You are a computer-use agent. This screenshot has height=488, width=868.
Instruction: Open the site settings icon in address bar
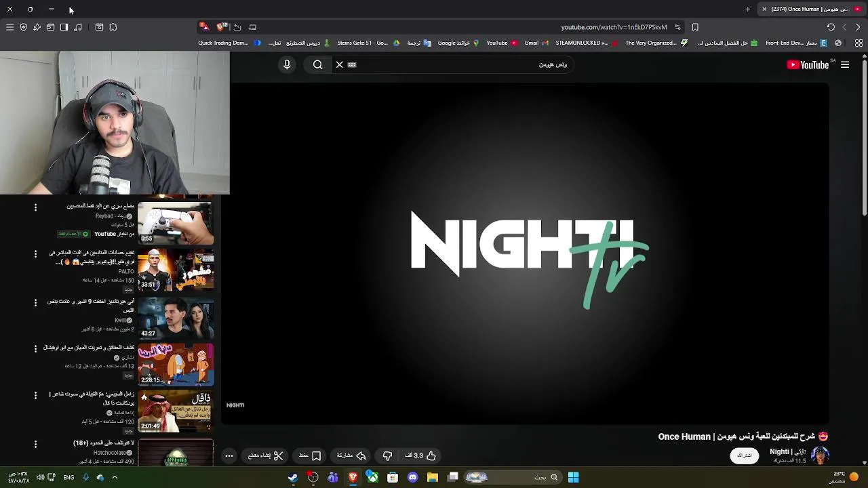point(677,27)
